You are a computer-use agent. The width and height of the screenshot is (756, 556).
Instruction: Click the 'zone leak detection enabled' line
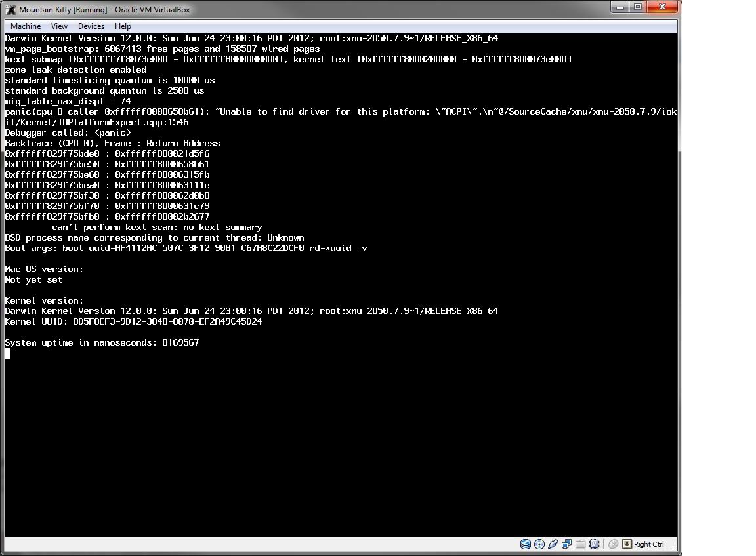pyautogui.click(x=75, y=70)
